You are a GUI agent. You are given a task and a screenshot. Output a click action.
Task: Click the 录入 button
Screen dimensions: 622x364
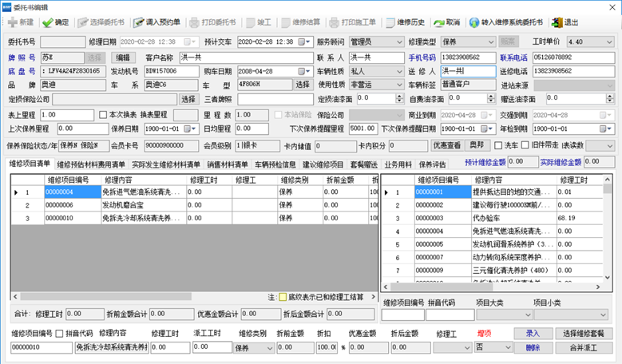click(x=533, y=333)
